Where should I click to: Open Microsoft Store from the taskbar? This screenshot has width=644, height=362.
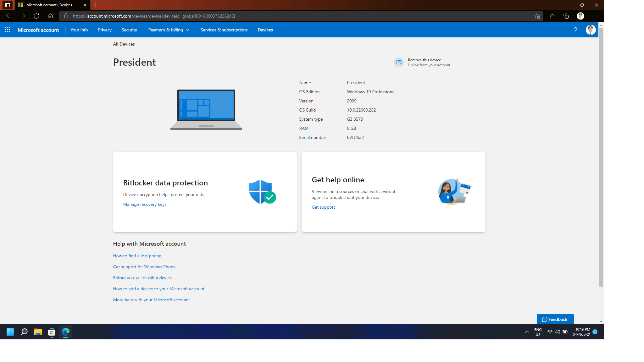(x=52, y=332)
